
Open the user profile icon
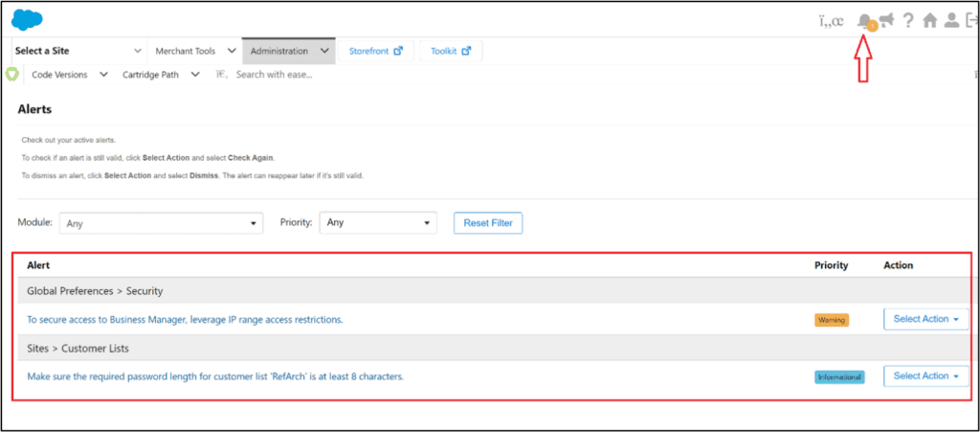950,20
